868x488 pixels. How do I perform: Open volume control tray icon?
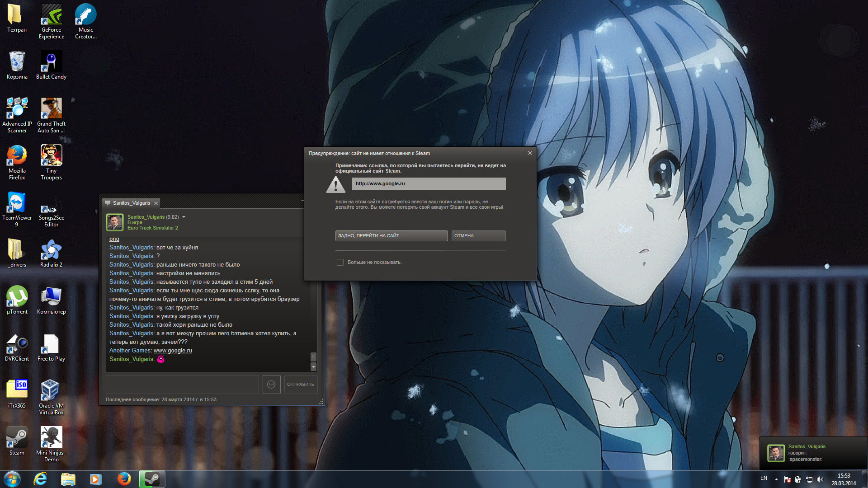coord(820,479)
